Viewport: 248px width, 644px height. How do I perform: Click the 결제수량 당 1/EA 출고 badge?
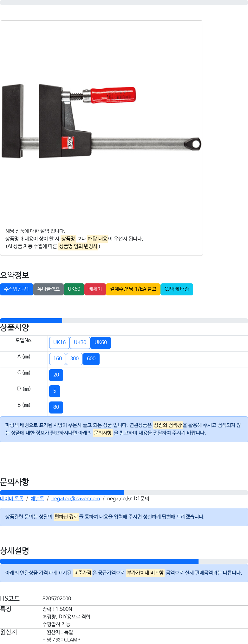point(133,289)
